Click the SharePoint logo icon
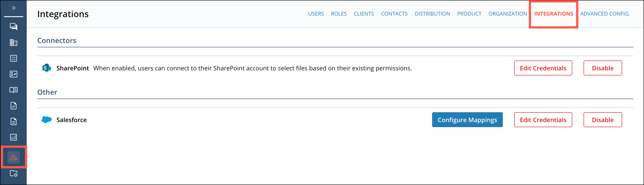 pyautogui.click(x=46, y=68)
